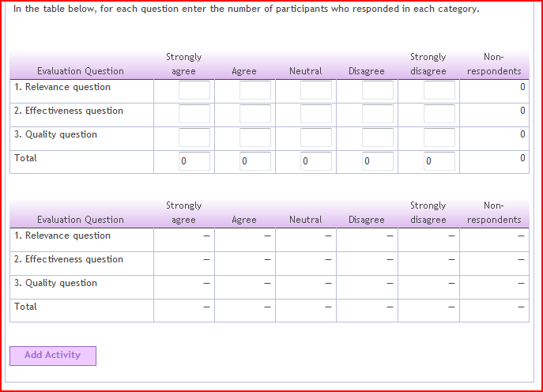Select Strongly agree field for Relevance question
543x392 pixels.
tap(194, 90)
